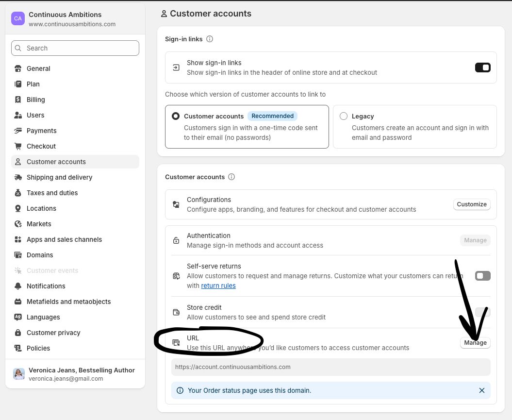Click the info icon beside Sign-in links

pos(210,39)
